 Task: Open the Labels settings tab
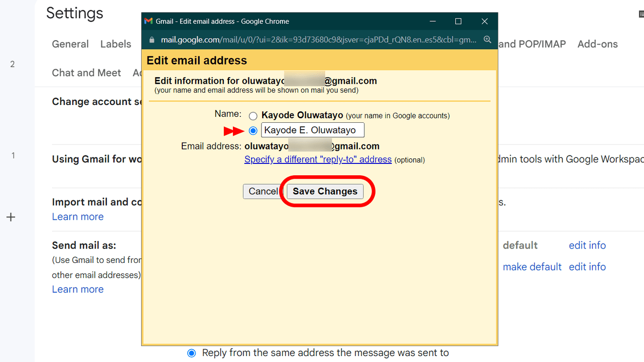[115, 44]
